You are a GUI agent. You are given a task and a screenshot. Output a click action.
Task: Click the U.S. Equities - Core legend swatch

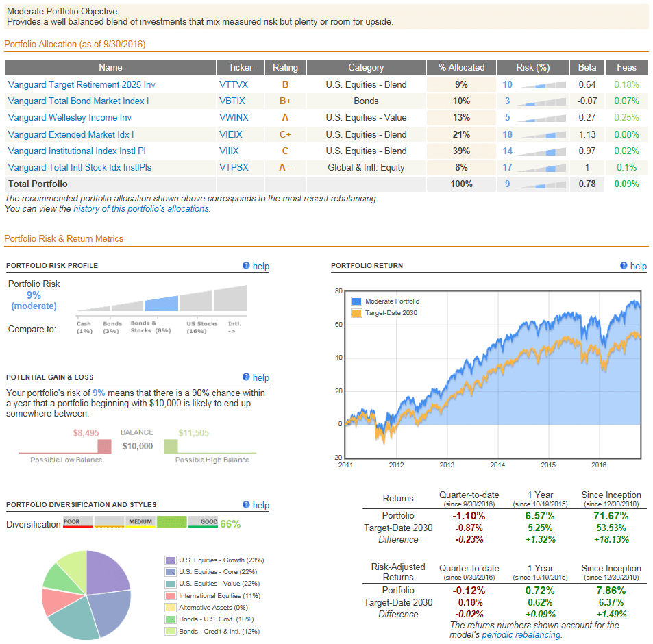coord(171,572)
